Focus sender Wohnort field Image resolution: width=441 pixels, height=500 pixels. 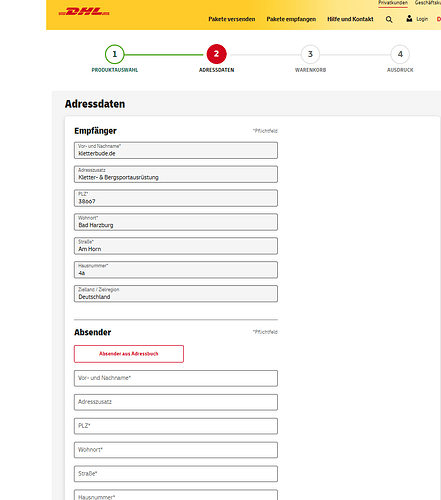click(176, 450)
